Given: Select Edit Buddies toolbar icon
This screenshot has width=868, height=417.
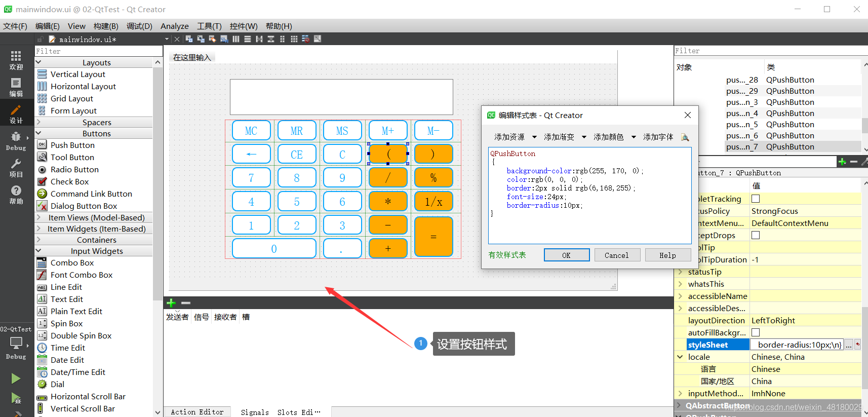Looking at the screenshot, I should 212,39.
